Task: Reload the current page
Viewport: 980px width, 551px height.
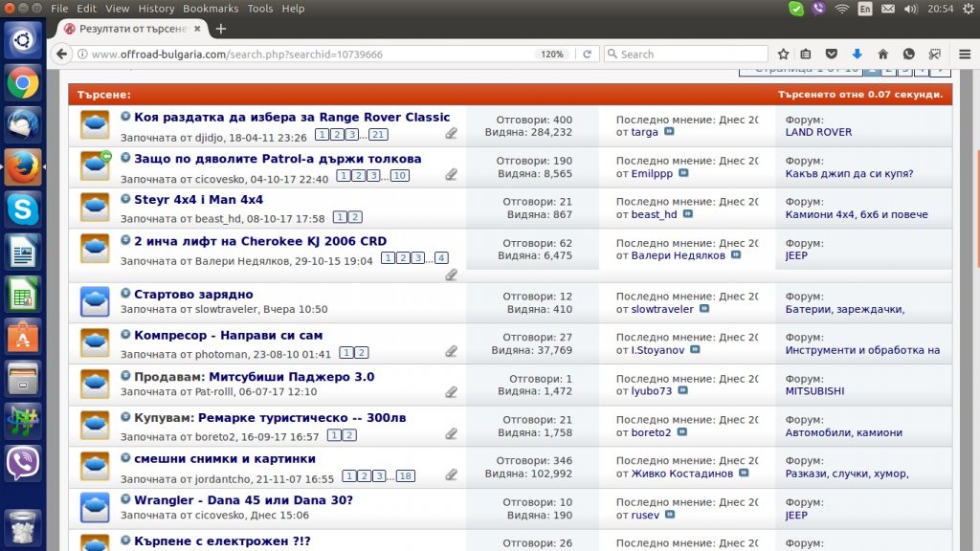Action: click(x=587, y=55)
